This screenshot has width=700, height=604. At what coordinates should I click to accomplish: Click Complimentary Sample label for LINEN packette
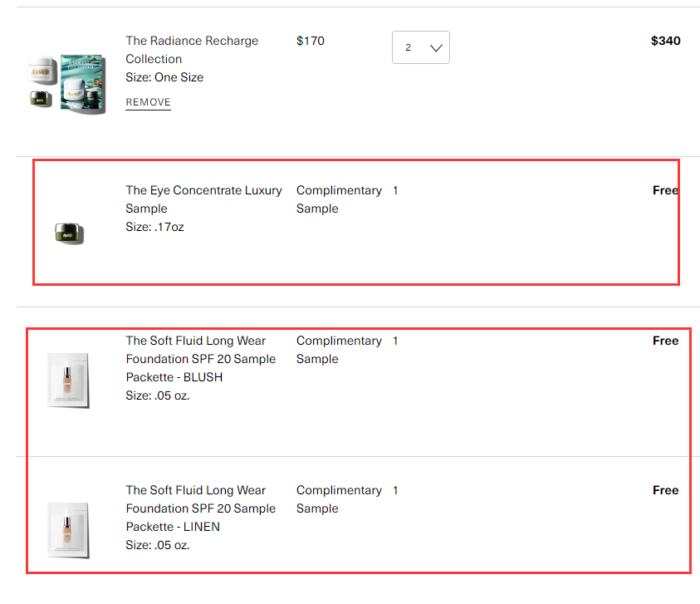click(x=339, y=499)
